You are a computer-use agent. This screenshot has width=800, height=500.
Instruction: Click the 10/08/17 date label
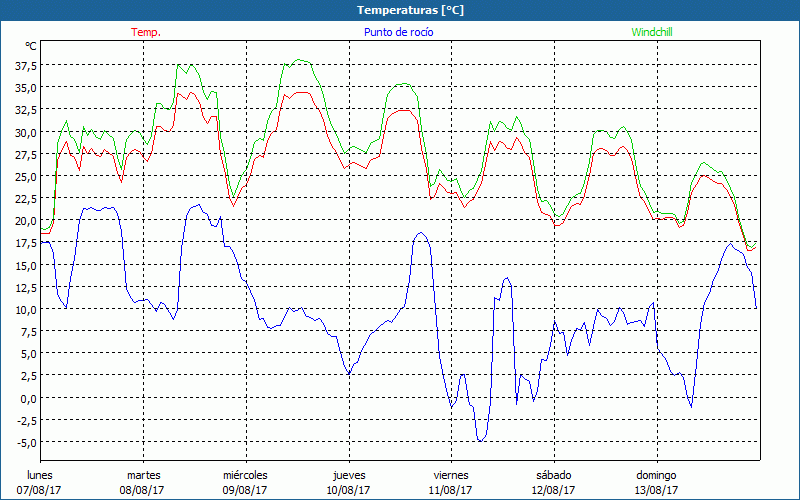[348, 490]
